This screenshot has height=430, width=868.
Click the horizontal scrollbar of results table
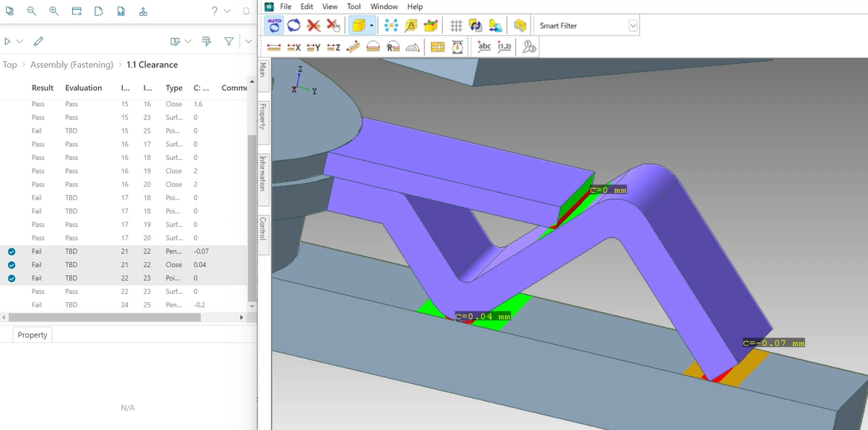tap(105, 318)
